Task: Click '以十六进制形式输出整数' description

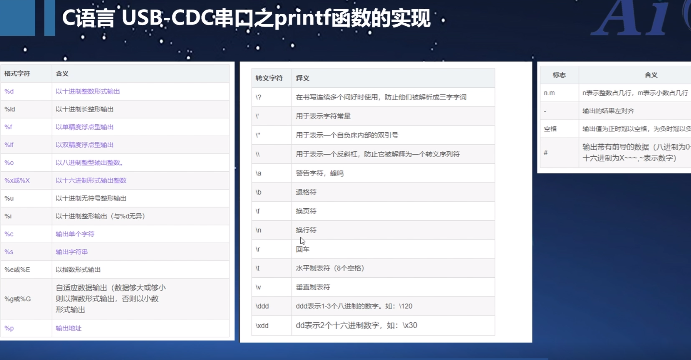Action: (x=91, y=180)
